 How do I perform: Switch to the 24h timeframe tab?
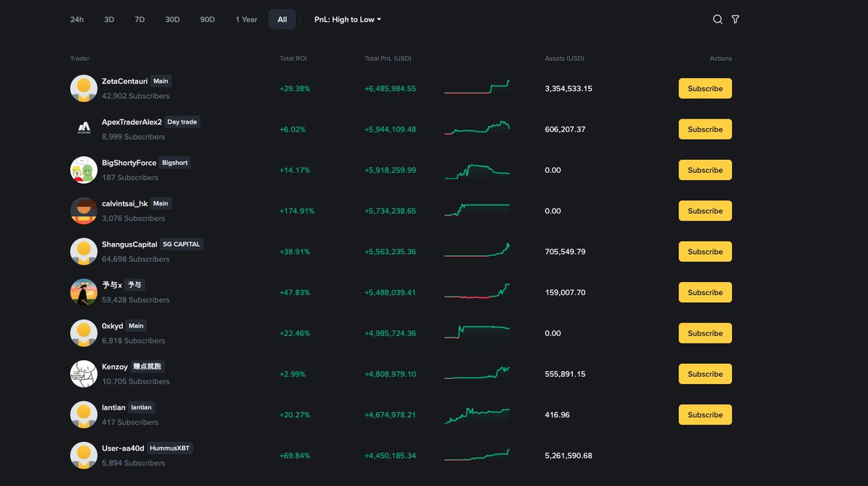point(77,20)
